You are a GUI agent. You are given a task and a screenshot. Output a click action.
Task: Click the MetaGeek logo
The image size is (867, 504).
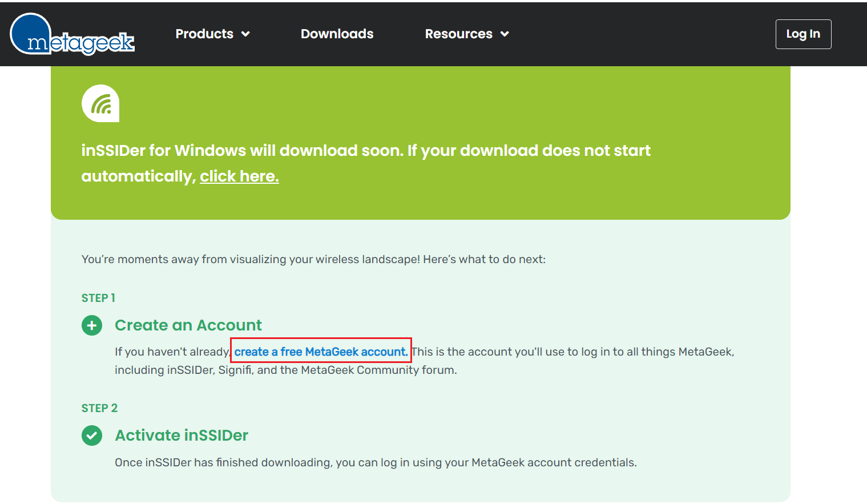[x=72, y=34]
